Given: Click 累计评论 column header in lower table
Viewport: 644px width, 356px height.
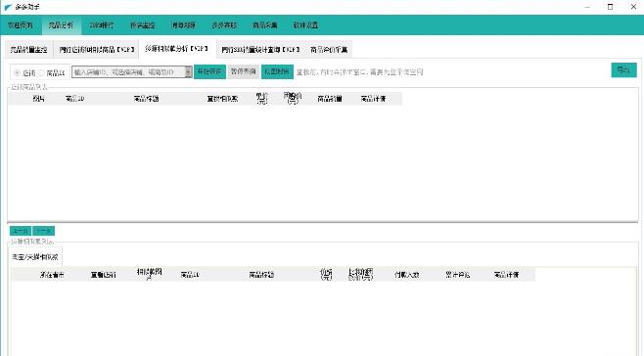Looking at the screenshot, I should tap(457, 275).
